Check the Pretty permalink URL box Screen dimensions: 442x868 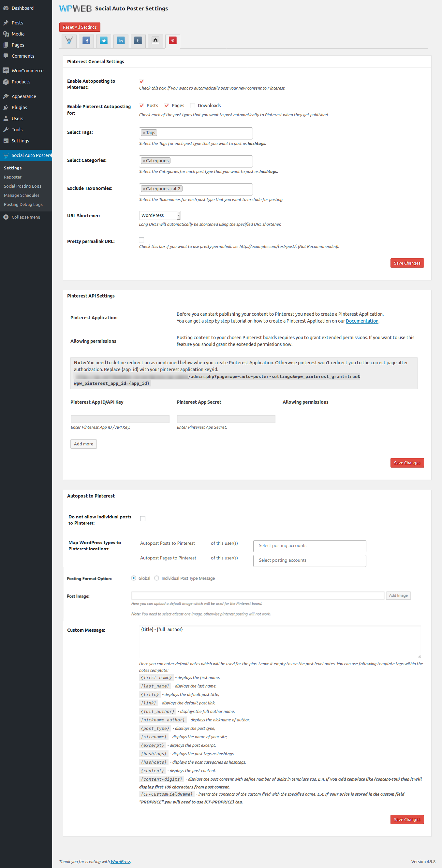[x=141, y=240]
